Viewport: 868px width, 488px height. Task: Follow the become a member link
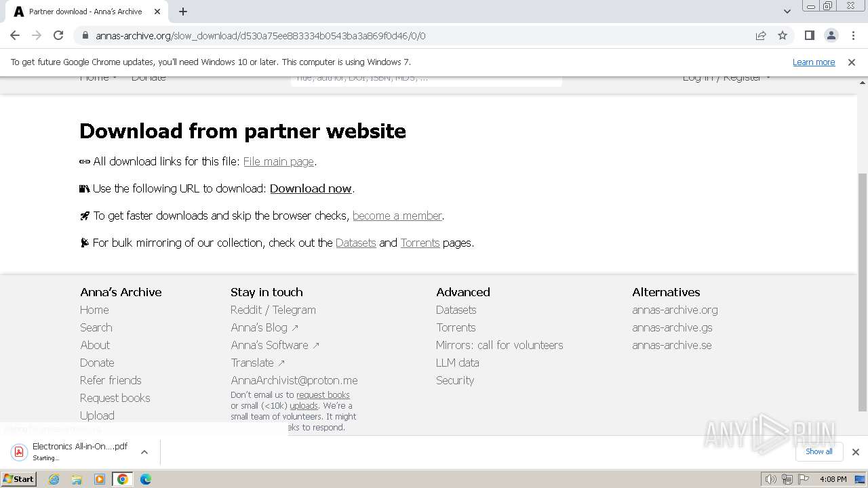coord(397,216)
